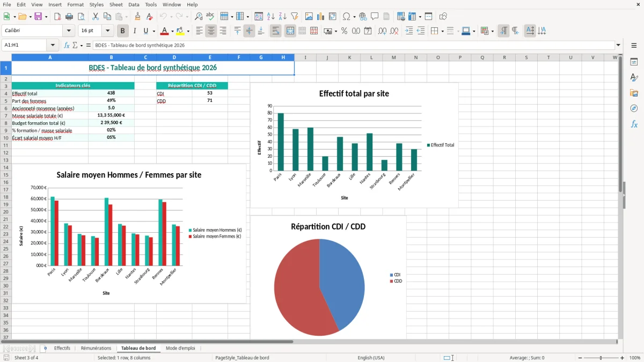Click the Format as Date icon
This screenshot has height=362, width=644.
tap(368, 31)
